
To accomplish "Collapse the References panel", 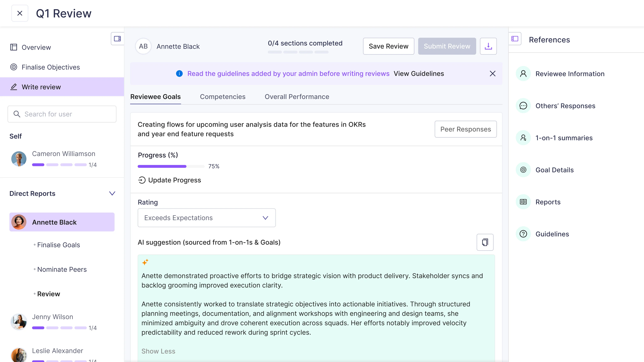I will (515, 39).
